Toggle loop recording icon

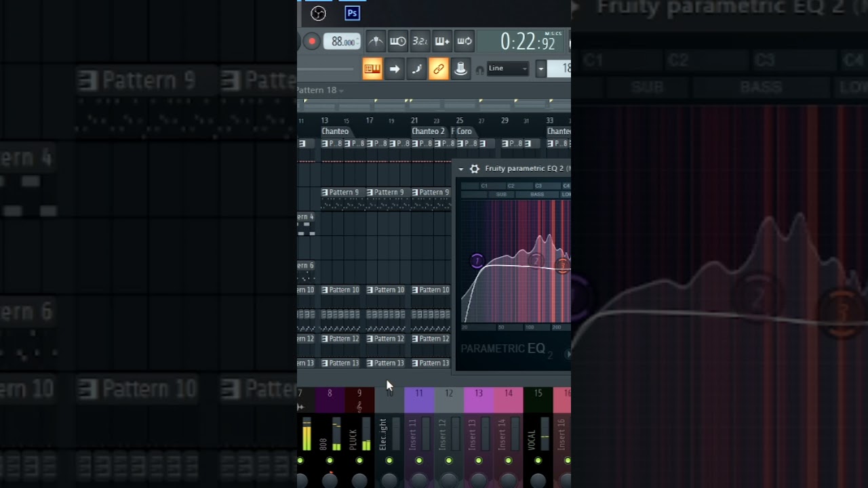[x=465, y=41]
